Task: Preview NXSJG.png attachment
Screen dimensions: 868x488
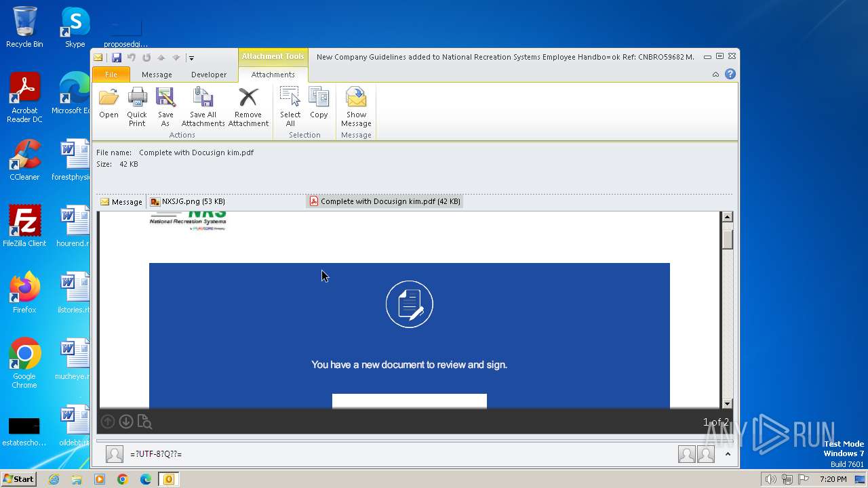Action: [x=188, y=201]
